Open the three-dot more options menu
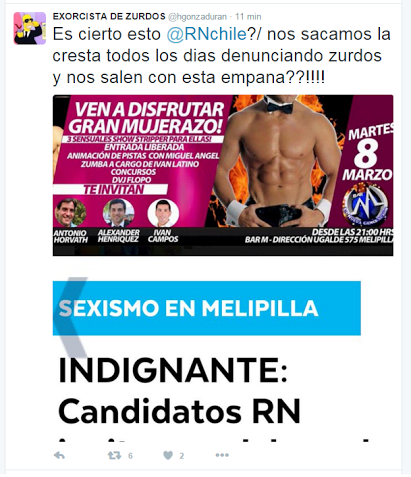 [222, 455]
